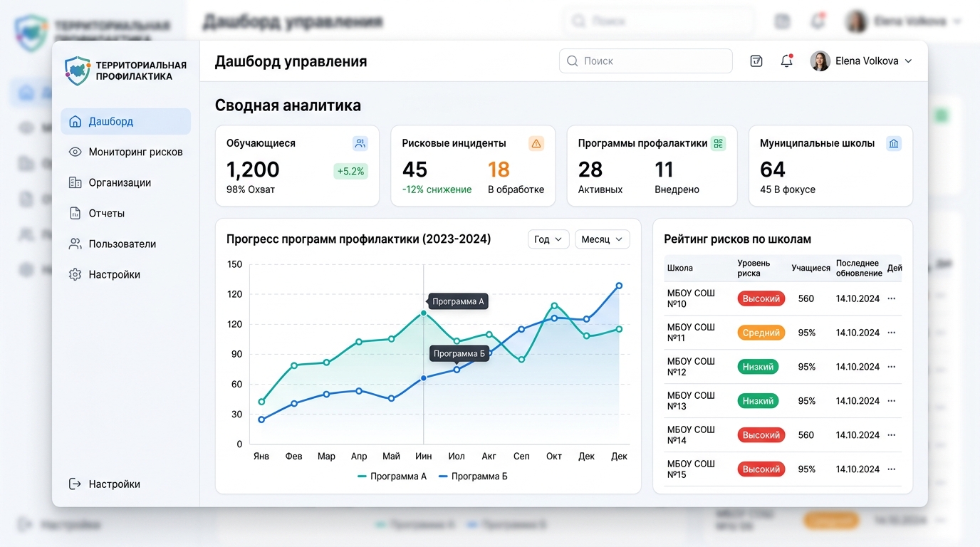980x547 pixels.
Task: Click the Территориальная профилактика shield logo
Action: (78, 71)
